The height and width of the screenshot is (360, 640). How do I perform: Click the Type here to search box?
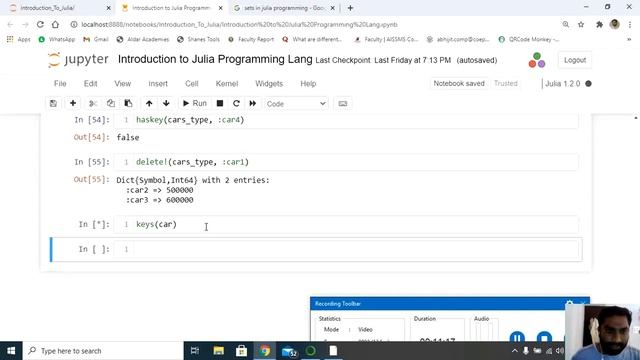pos(103,351)
